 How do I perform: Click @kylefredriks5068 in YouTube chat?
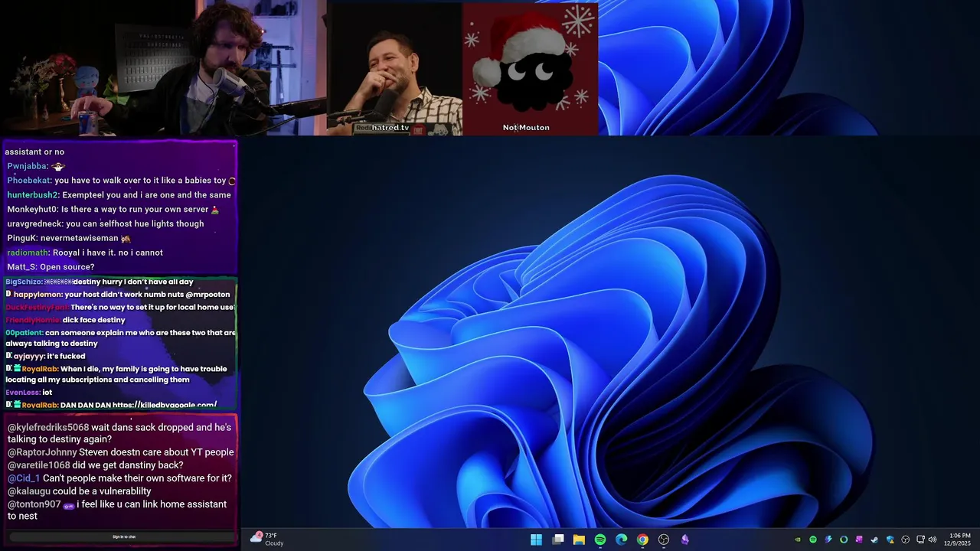click(48, 428)
